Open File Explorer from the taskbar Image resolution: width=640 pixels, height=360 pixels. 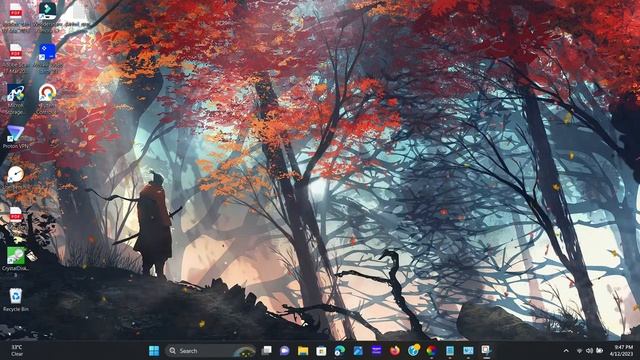point(303,351)
